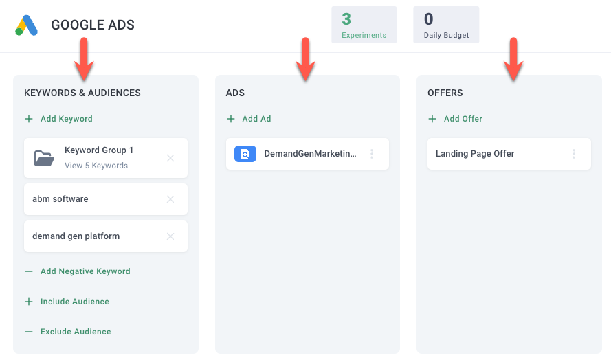Click the blue search ad icon on DemandGenMarketin
Viewport: 611px width, 364px height.
[x=245, y=154]
